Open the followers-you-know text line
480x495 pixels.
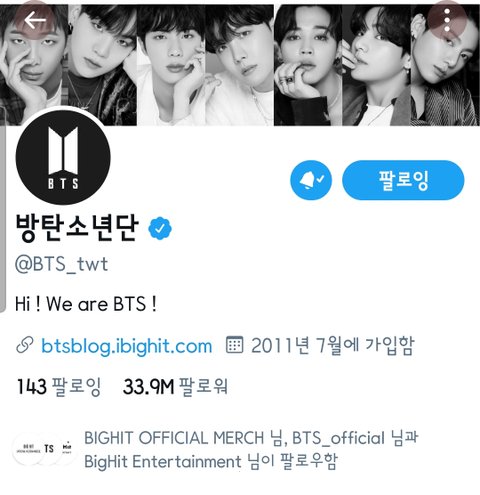[251, 450]
